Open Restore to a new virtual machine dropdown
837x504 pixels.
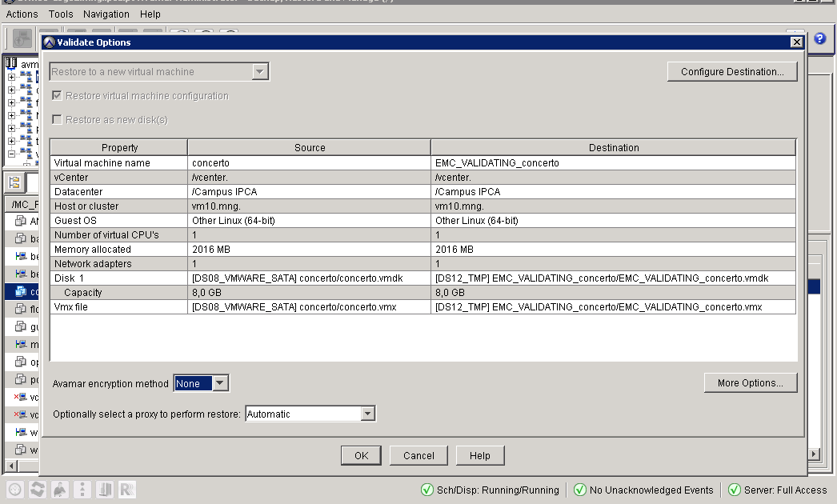pos(259,71)
